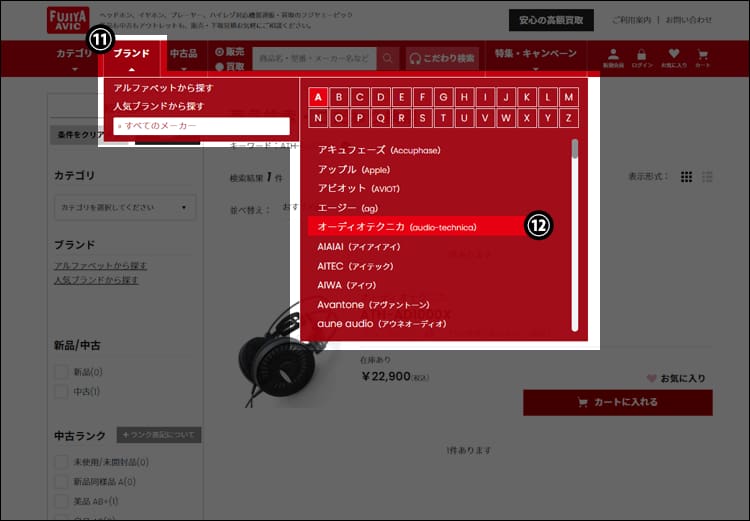The height and width of the screenshot is (521, 750).
Task: Collapse the ブランド navigation menu
Action: [132, 58]
